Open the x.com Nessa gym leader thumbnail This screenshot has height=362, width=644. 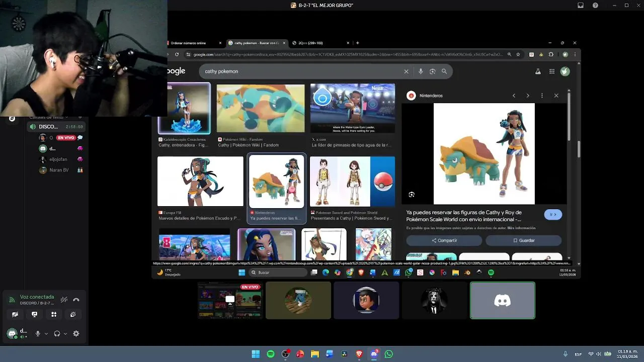[353, 108]
